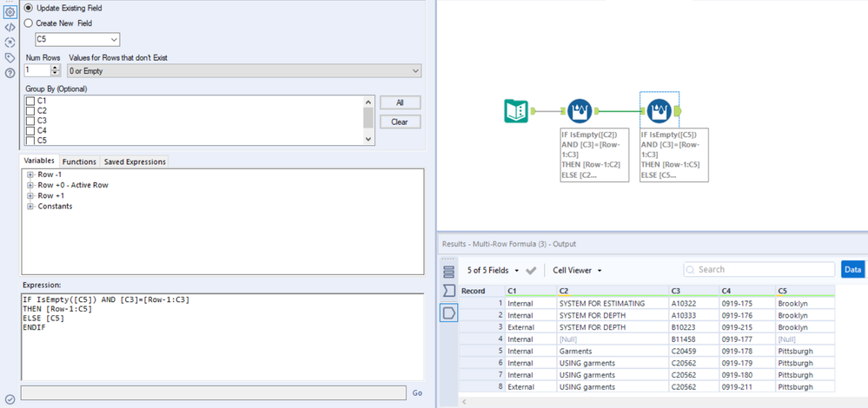Click the results horizontal scroll left arrow
The height and width of the screenshot is (408, 868).
(x=463, y=402)
